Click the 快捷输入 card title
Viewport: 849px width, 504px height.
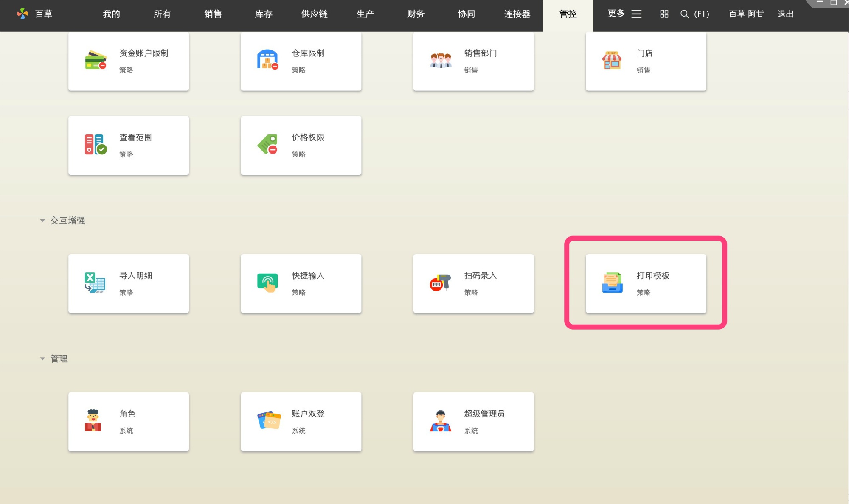[x=308, y=275]
